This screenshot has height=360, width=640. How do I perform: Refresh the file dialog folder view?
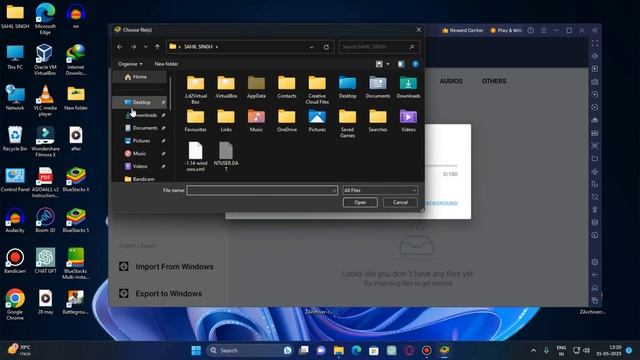tap(326, 47)
